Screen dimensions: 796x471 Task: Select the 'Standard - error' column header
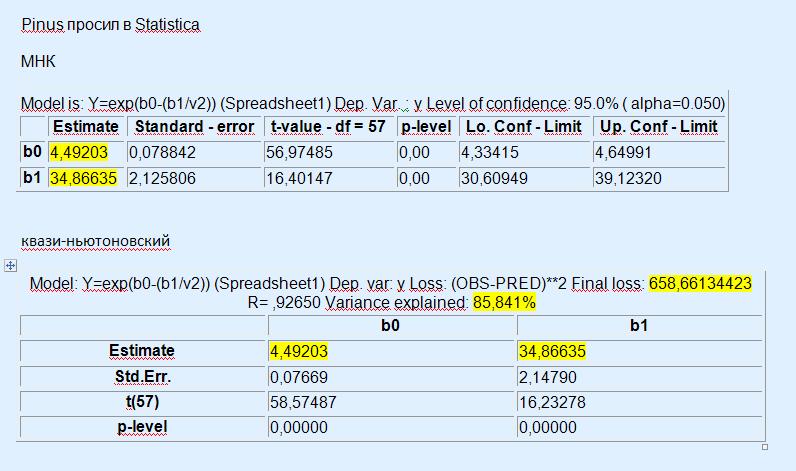point(194,126)
